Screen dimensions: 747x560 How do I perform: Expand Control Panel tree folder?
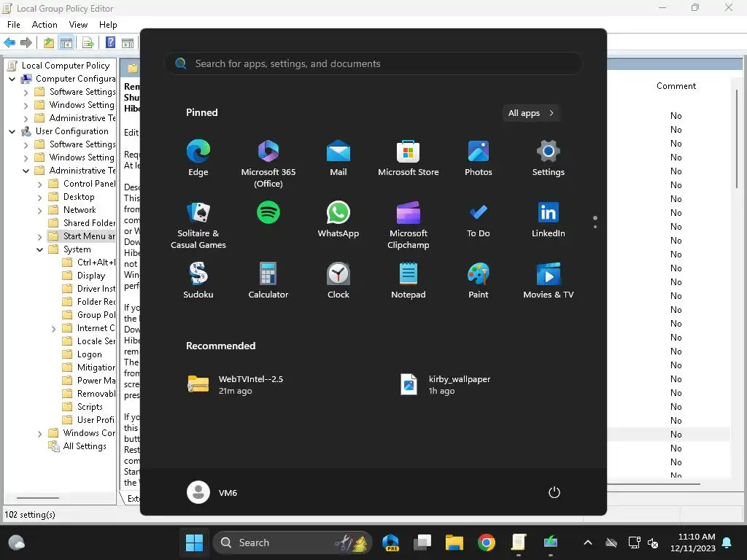pyautogui.click(x=40, y=184)
